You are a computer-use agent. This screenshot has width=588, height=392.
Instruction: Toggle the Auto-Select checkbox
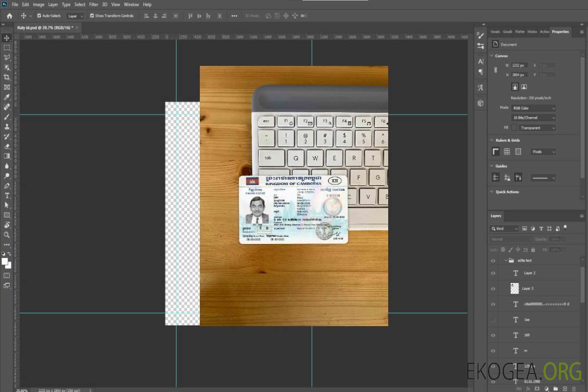click(40, 16)
